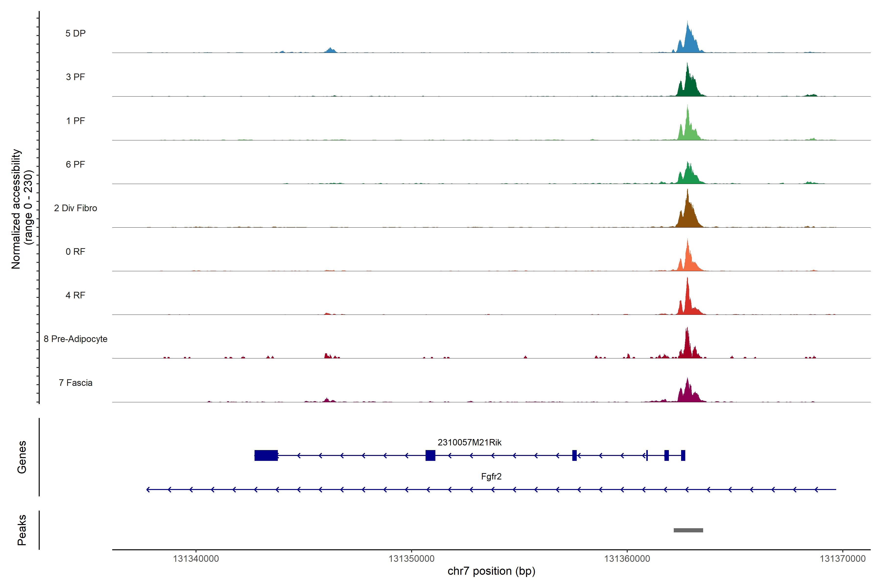
Task: Click the 0 RF track label
Action: pyautogui.click(x=75, y=252)
